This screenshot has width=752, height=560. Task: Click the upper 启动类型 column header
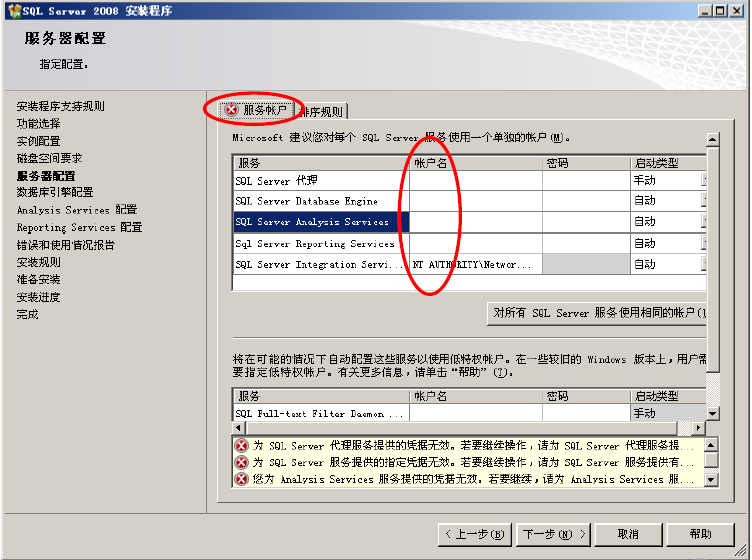click(x=669, y=163)
